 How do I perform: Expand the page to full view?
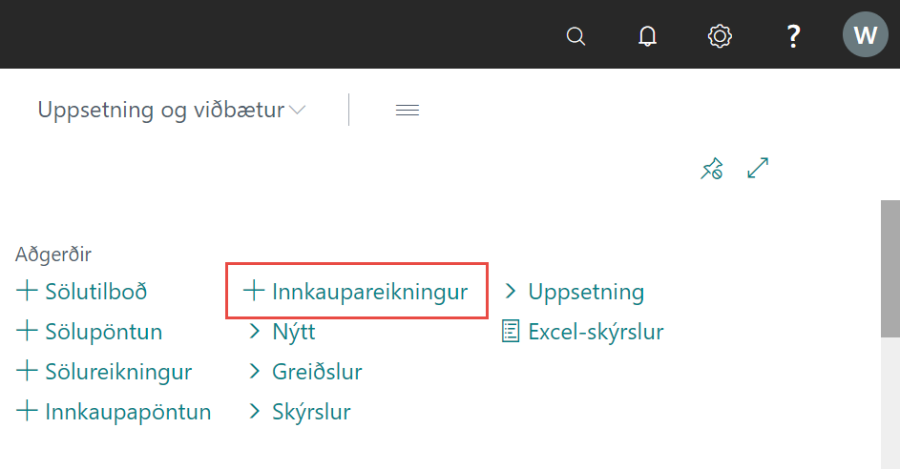pyautogui.click(x=759, y=169)
